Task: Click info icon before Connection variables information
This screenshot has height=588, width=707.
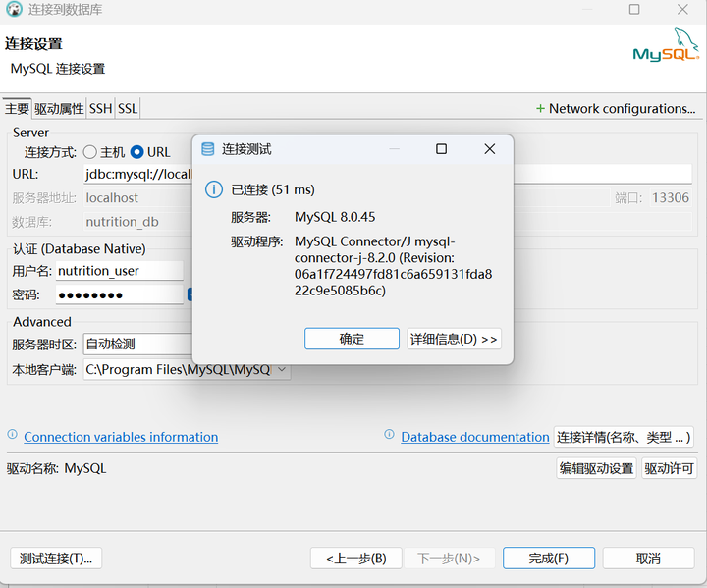Action: click(12, 434)
